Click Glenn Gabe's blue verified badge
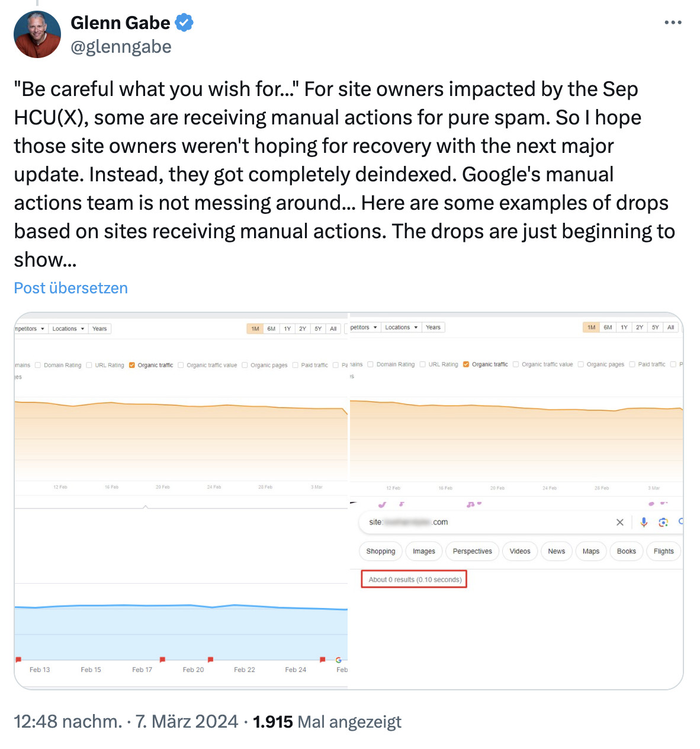The height and width of the screenshot is (749, 700). point(184,22)
